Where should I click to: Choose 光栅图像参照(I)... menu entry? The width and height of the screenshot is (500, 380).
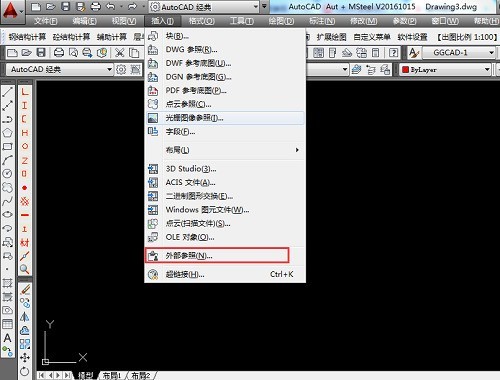point(225,118)
